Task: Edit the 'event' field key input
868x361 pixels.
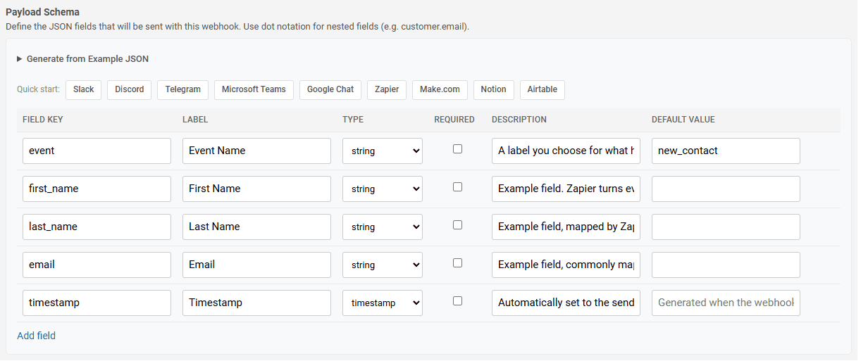Action: point(97,151)
